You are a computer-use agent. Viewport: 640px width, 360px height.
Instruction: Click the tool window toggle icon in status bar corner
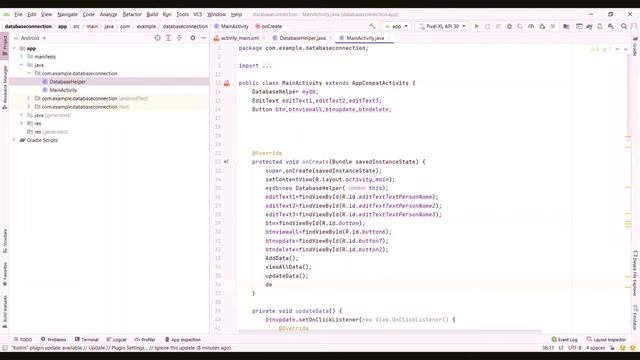pyautogui.click(x=5, y=348)
